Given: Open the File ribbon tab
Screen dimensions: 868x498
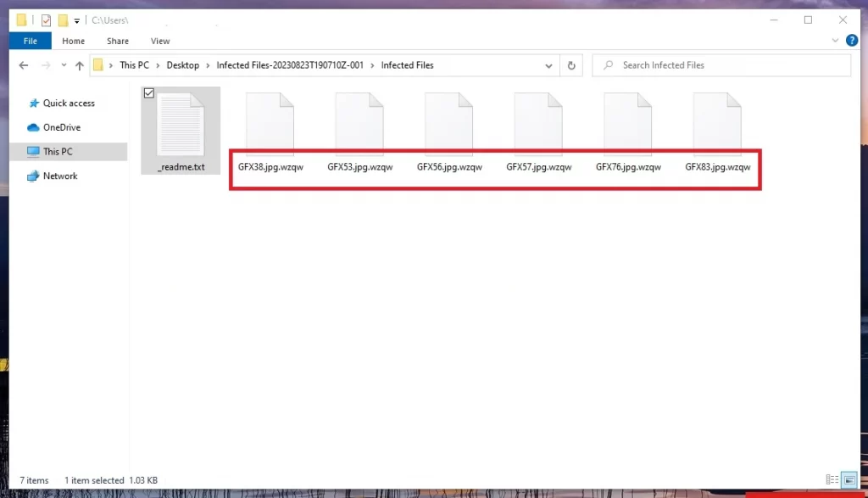Looking at the screenshot, I should click(31, 41).
